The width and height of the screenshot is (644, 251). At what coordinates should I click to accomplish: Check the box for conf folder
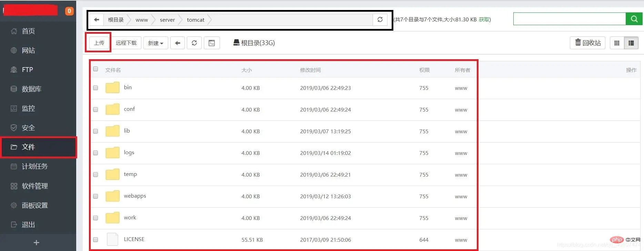[95, 109]
